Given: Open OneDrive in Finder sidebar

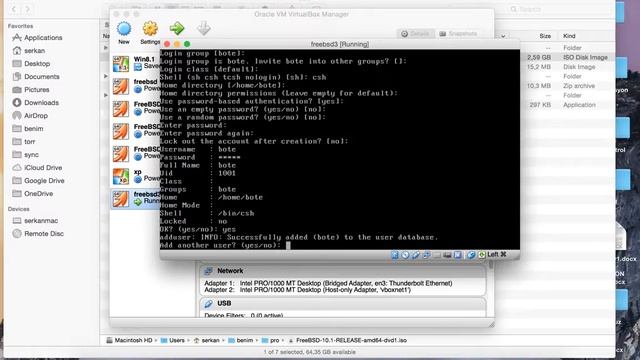Looking at the screenshot, I should [33, 193].
